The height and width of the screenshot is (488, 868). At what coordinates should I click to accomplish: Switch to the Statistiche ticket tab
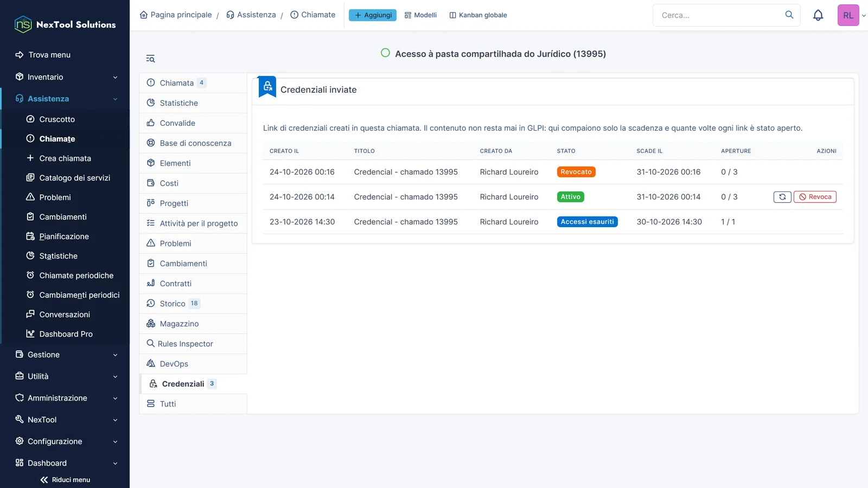[193, 103]
